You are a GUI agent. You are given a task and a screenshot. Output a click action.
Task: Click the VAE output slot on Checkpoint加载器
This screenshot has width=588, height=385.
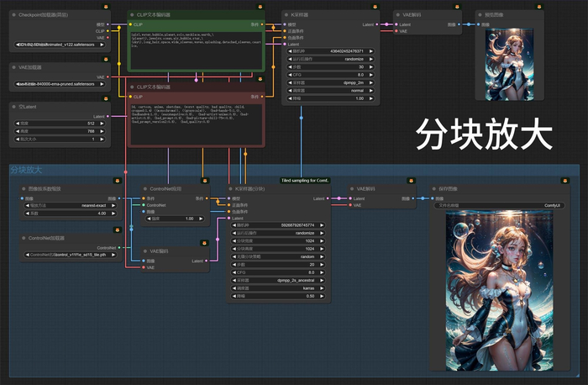(108, 38)
